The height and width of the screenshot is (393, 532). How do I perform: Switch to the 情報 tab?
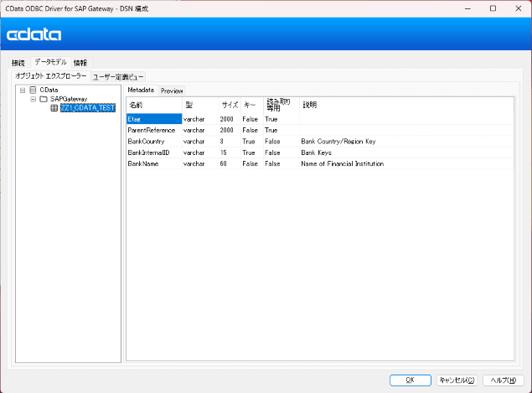point(80,63)
